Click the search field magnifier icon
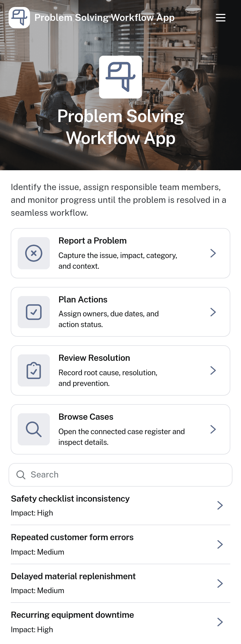This screenshot has height=644, width=241. [21, 475]
